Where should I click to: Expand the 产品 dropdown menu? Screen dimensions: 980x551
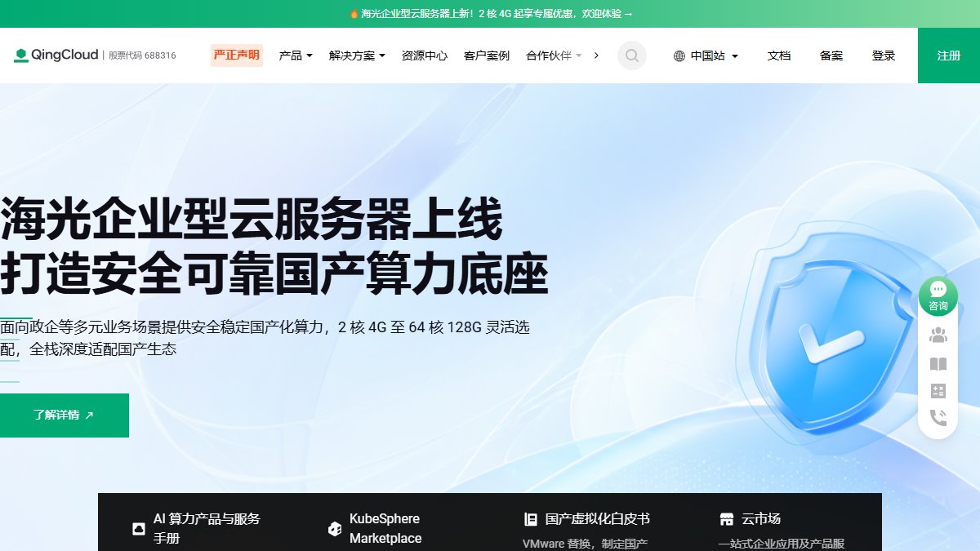[x=296, y=56]
